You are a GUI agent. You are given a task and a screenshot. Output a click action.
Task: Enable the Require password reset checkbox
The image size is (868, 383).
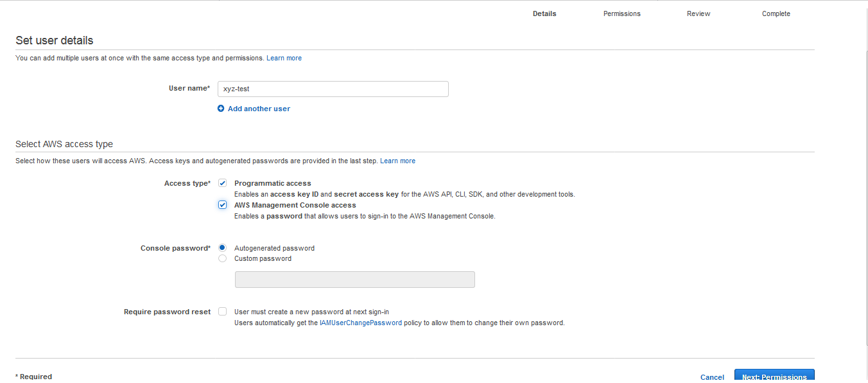222,311
